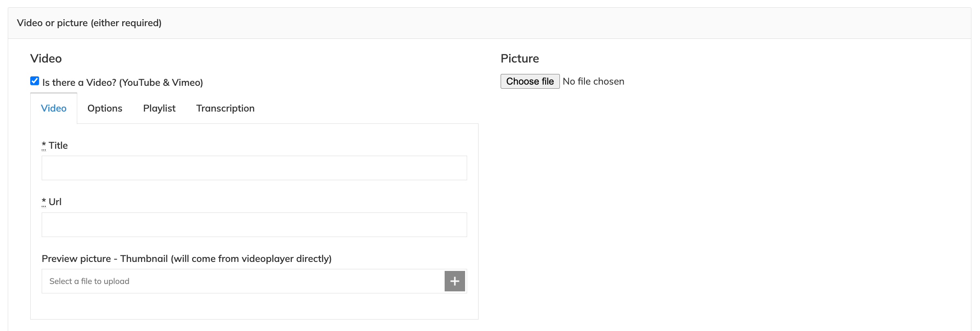
Task: Select the Playlist tab
Action: coord(159,108)
